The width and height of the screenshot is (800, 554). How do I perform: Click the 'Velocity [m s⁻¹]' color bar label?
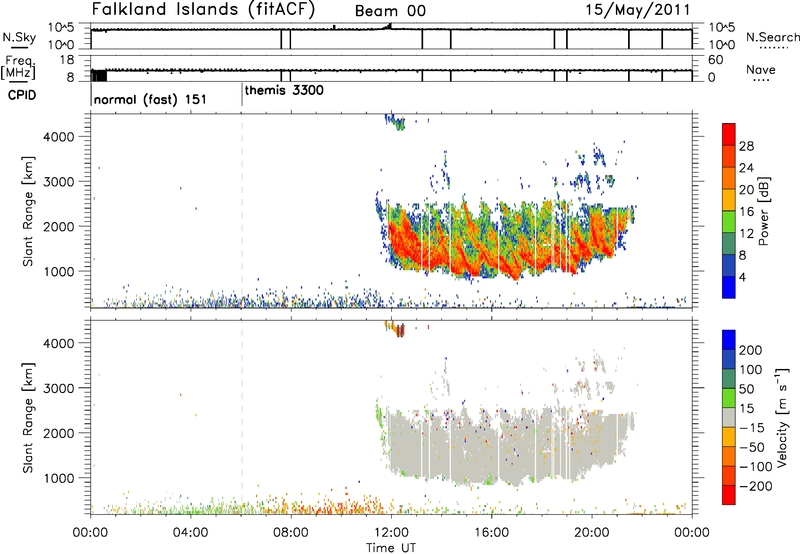(782, 417)
